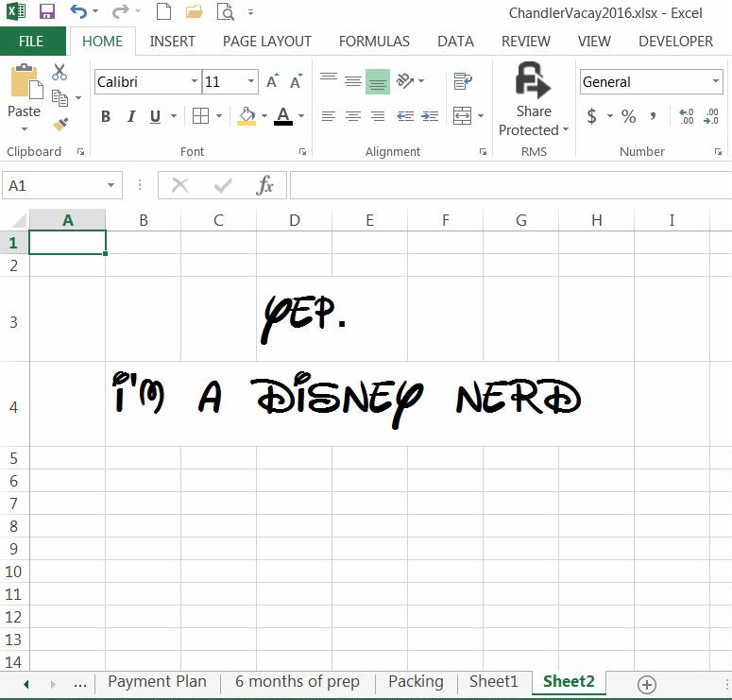Image resolution: width=732 pixels, height=700 pixels.
Task: Open Print Preview icon in quick access toolbar
Action: pos(226,11)
